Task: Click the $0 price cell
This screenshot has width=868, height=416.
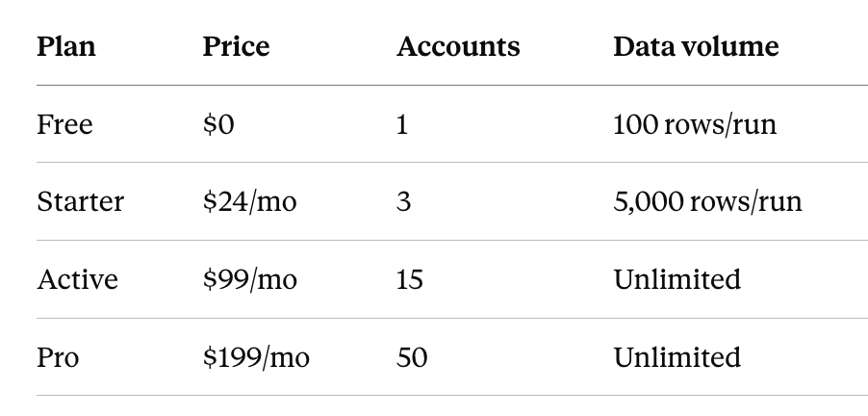Action: 218,124
